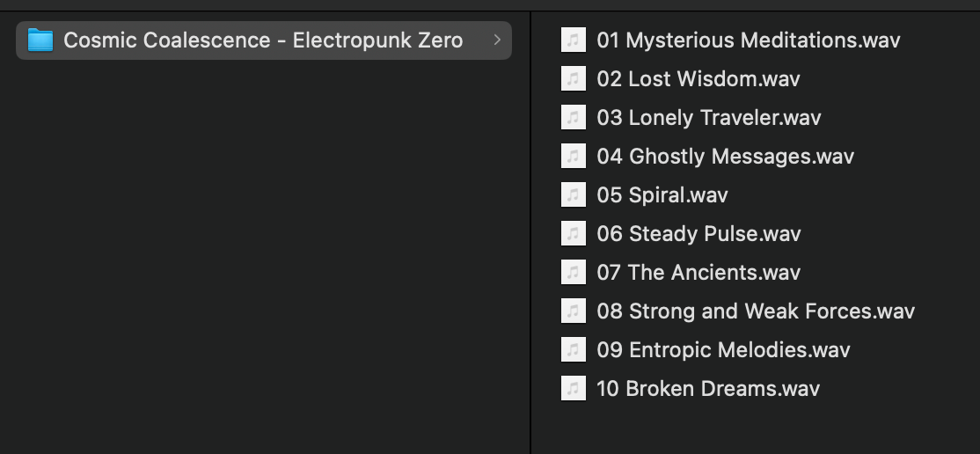Click the audio icon for 09 Entropic Melodies.wav
The image size is (980, 454).
tap(573, 350)
